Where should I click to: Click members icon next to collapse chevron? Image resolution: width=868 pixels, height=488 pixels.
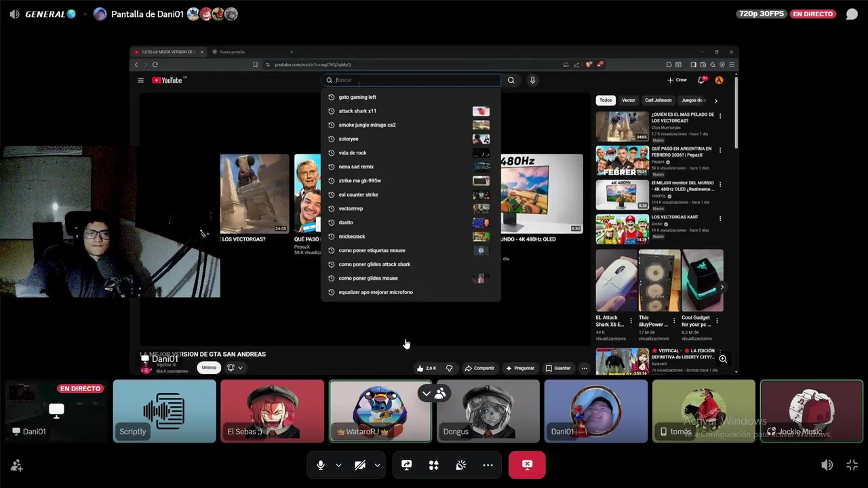point(440,393)
